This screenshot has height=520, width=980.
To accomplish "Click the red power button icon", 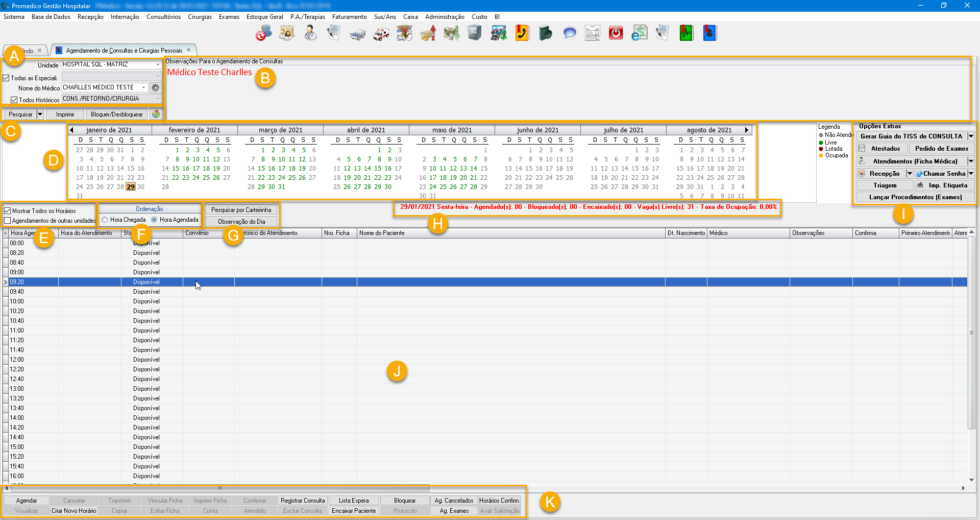I will [x=616, y=33].
